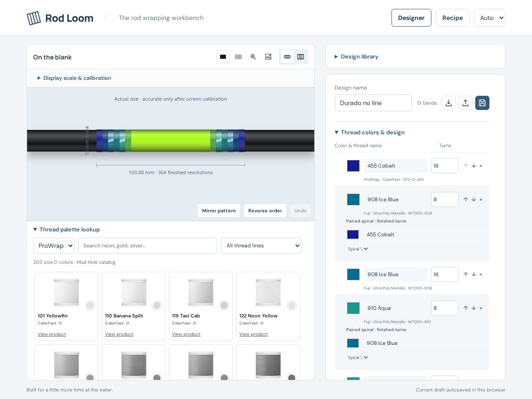The height and width of the screenshot is (399, 532).
Task: Open View product link for 101 Yellowfin
Action: pos(52,334)
